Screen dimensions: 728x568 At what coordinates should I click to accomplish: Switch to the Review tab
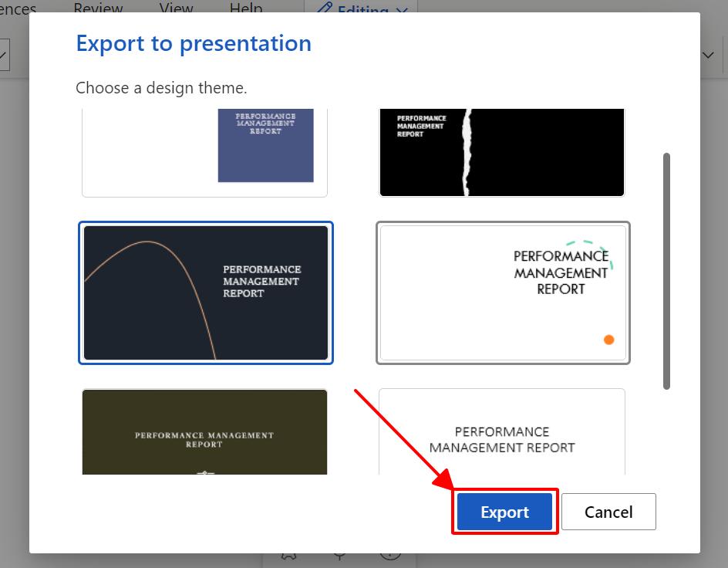tap(98, 8)
